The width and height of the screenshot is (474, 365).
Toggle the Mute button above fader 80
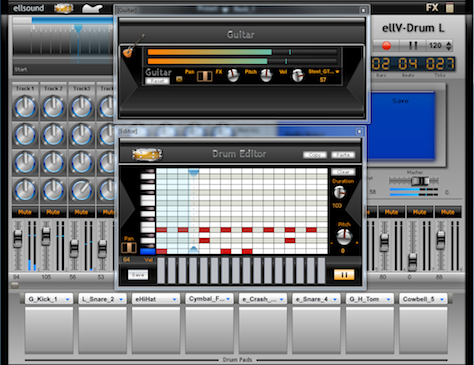[391, 212]
